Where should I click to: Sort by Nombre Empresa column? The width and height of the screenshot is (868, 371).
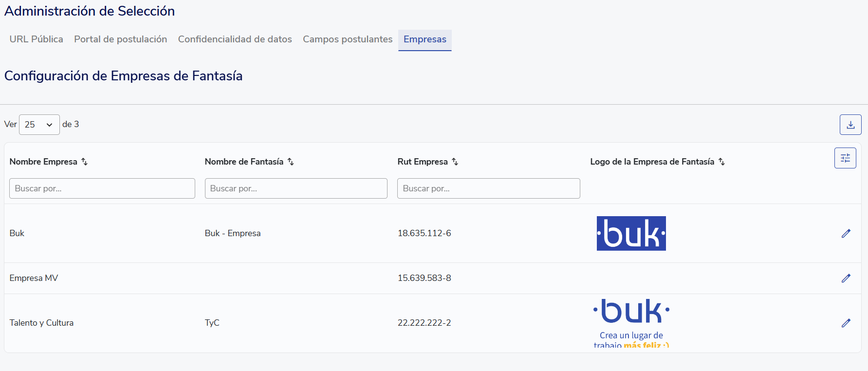tap(84, 162)
